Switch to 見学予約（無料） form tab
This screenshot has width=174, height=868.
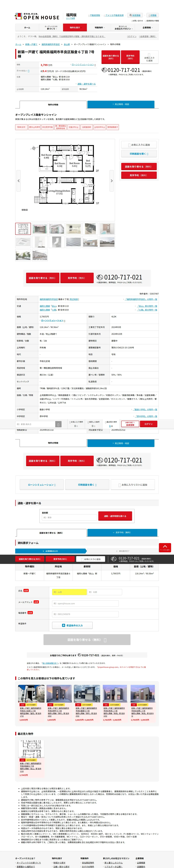(122, 532)
